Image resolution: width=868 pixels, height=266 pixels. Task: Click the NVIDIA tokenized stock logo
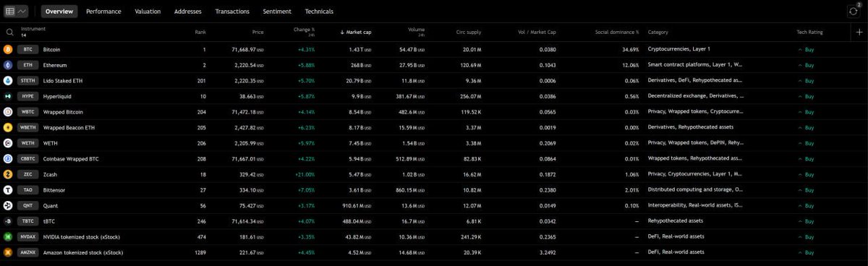point(8,236)
